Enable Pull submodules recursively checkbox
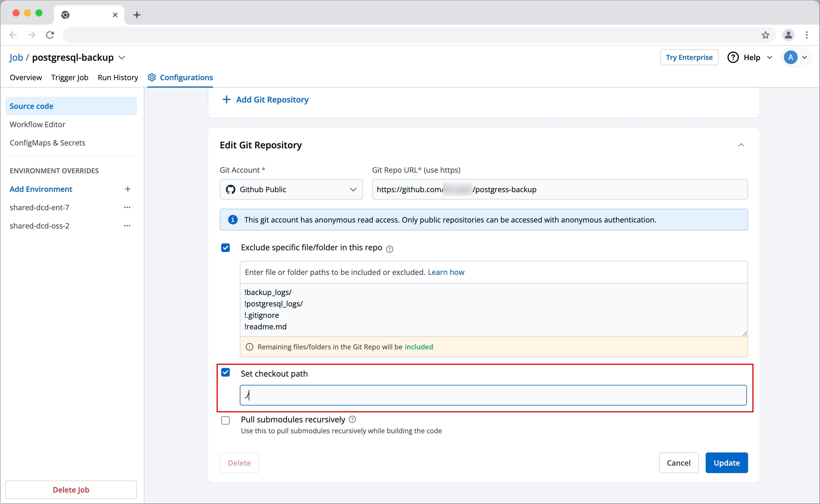This screenshot has height=504, width=820. (225, 420)
